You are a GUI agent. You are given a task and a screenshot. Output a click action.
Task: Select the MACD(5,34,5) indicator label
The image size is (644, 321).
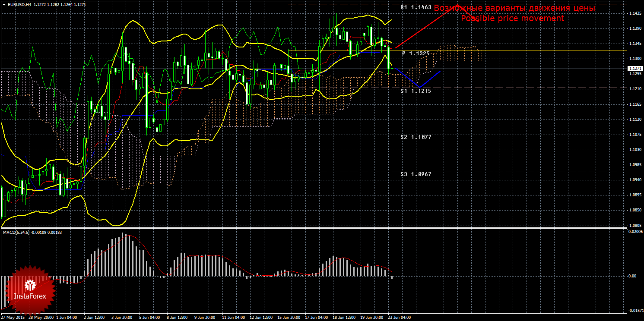tap(16, 233)
